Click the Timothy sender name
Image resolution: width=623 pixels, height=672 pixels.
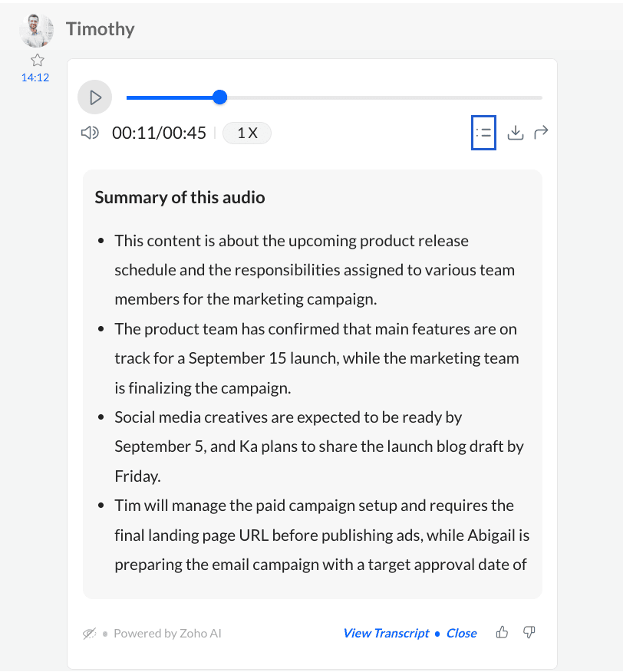click(100, 28)
